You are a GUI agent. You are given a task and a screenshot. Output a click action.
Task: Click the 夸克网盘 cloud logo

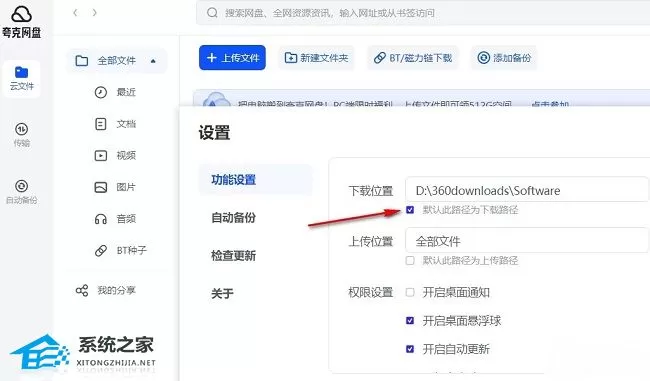click(x=22, y=14)
